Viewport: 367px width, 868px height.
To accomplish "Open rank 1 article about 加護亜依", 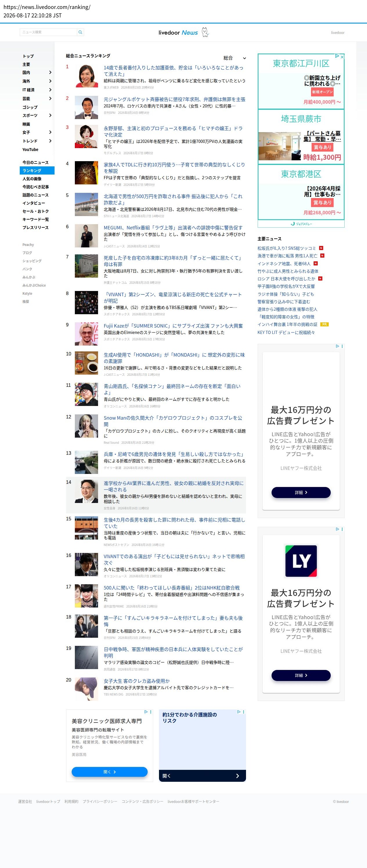I will [173, 71].
